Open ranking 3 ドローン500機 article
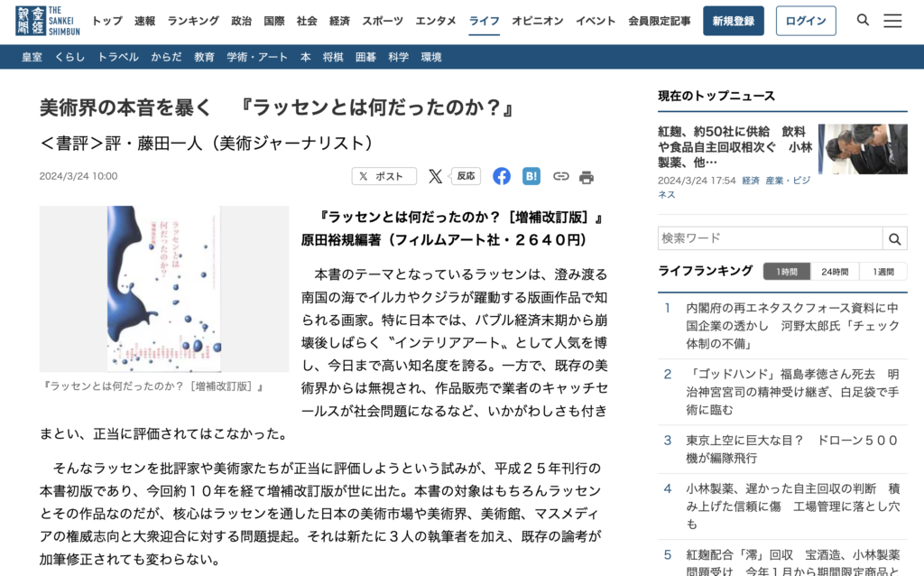This screenshot has height=576, width=924. click(792, 449)
